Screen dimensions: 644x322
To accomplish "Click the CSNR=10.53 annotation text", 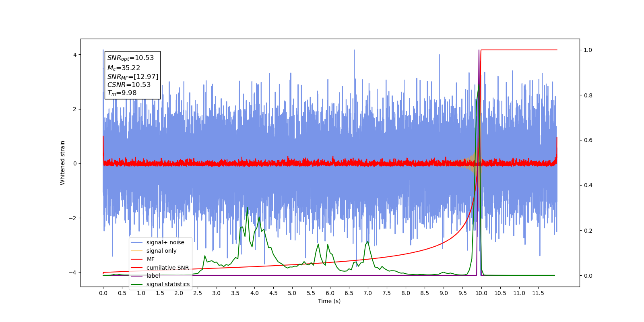I will click(129, 85).
